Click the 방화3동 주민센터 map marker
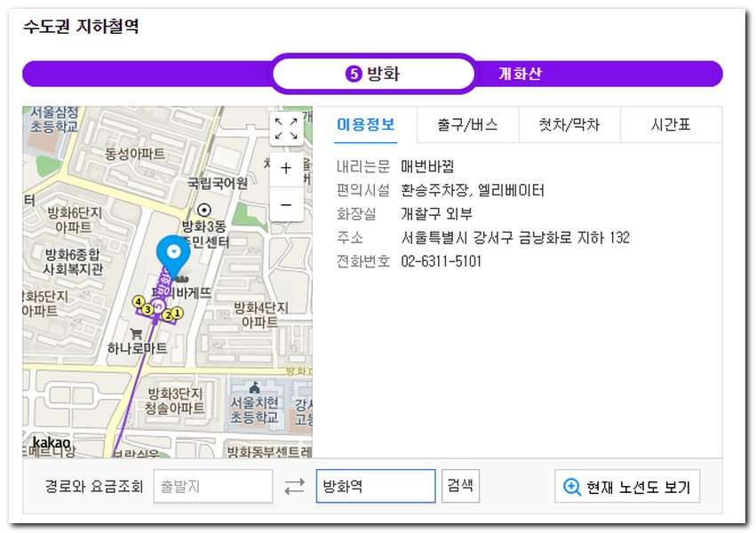The height and width of the screenshot is (533, 756). tap(204, 211)
